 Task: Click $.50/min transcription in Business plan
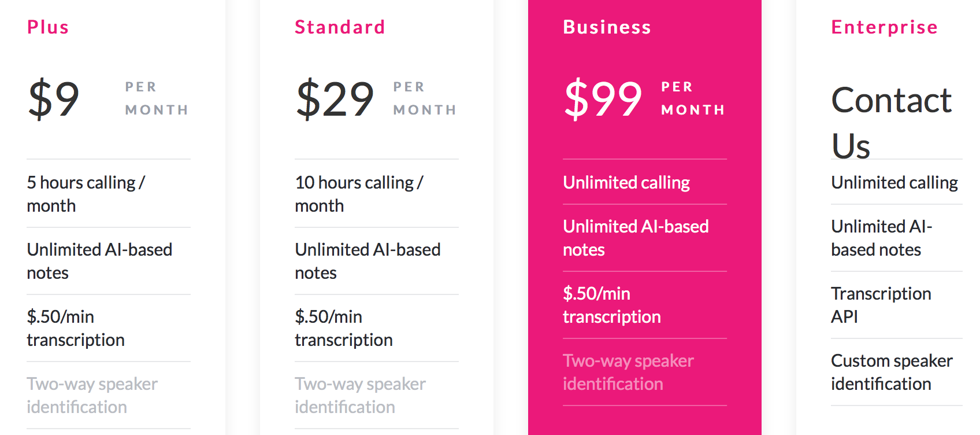coord(611,305)
